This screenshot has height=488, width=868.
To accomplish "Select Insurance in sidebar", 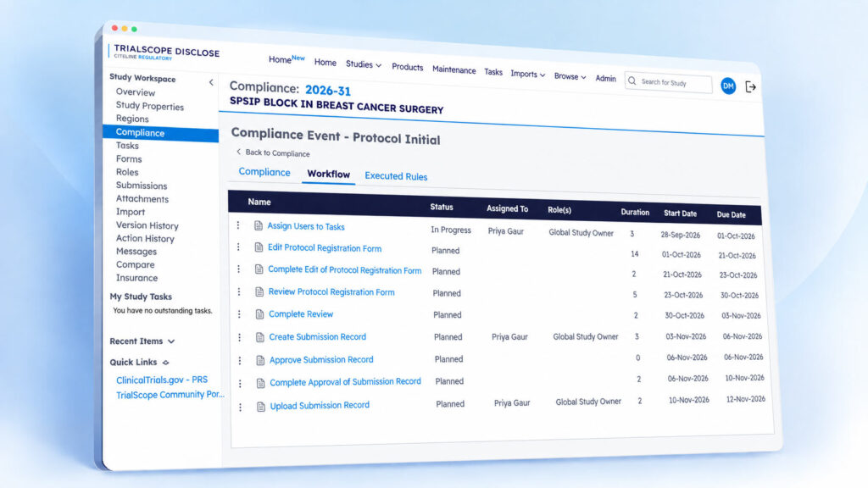I will 136,278.
